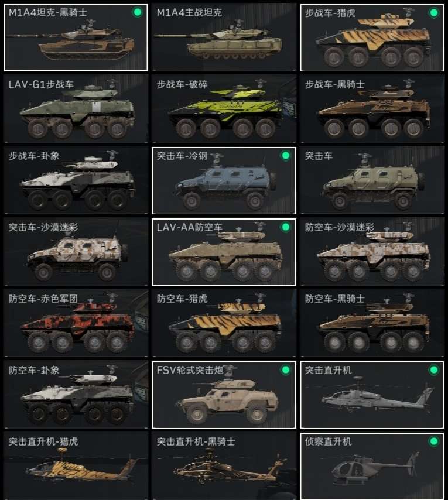The height and width of the screenshot is (500, 448).
Task: Select 步战车-卦象 white camo skin
Action: (x=76, y=180)
